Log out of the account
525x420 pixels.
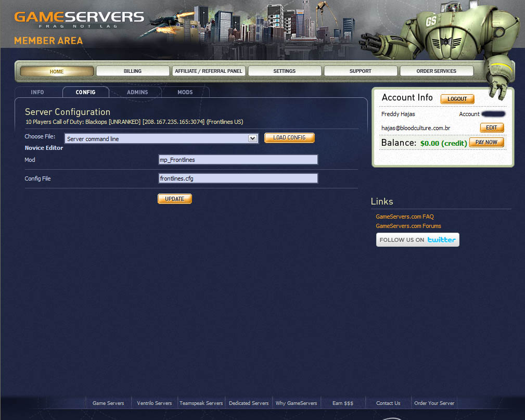click(x=457, y=99)
